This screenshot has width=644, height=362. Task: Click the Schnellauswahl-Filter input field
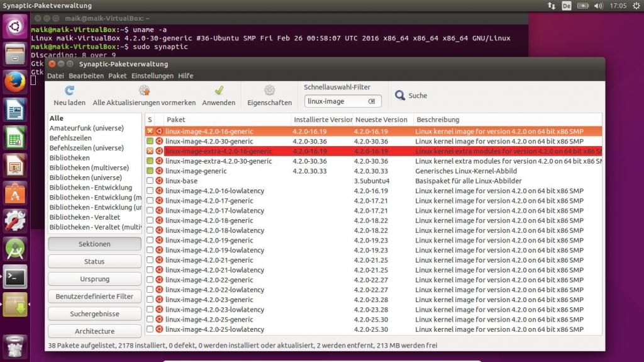[x=335, y=101]
